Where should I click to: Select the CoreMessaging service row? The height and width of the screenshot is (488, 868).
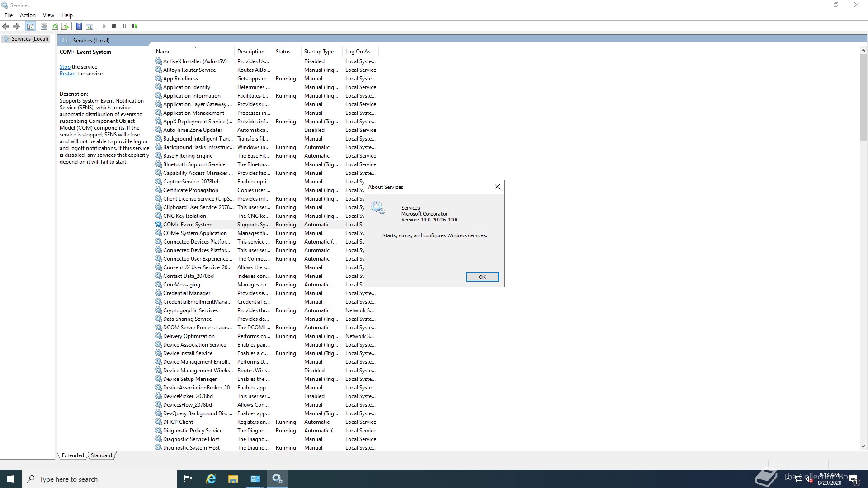click(x=259, y=285)
